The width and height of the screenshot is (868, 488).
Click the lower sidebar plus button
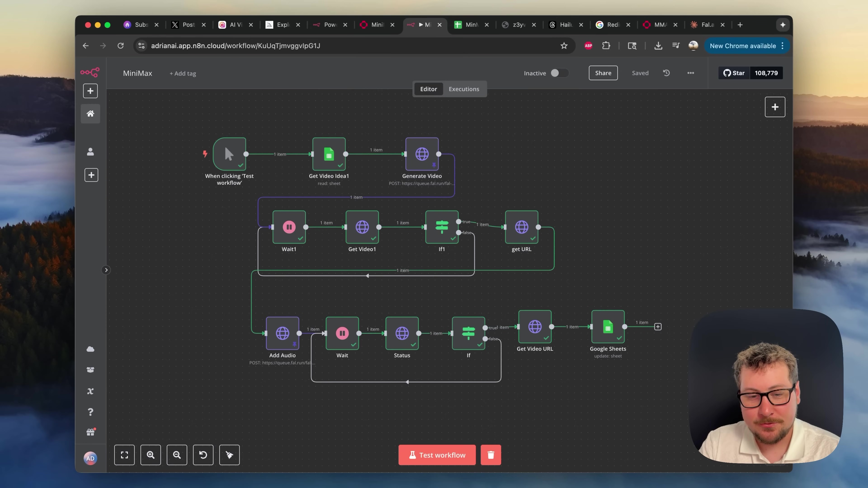click(91, 175)
